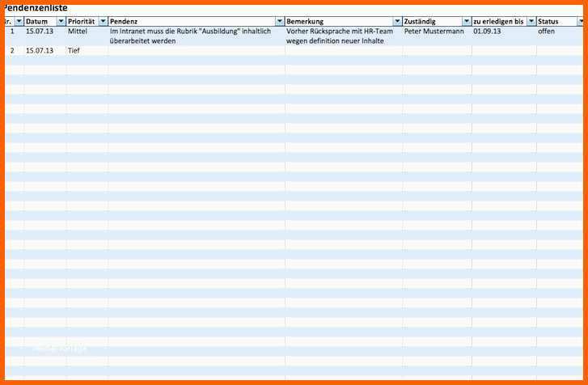Expand the Priorität filter arrow
588x385 pixels.
pyautogui.click(x=103, y=21)
